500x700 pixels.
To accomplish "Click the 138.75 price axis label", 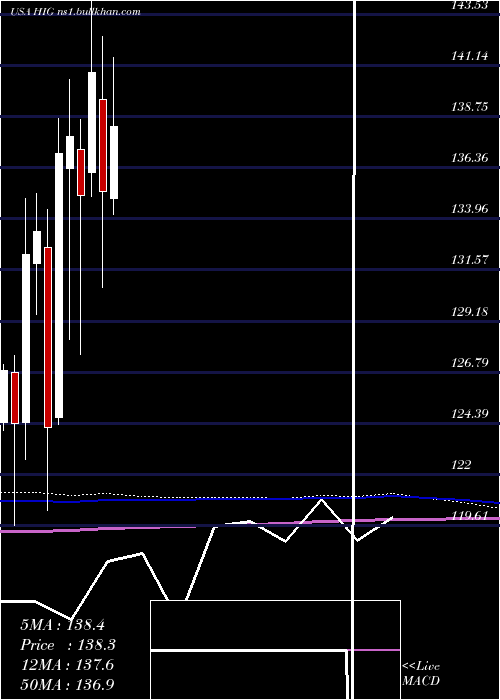I will (470, 107).
